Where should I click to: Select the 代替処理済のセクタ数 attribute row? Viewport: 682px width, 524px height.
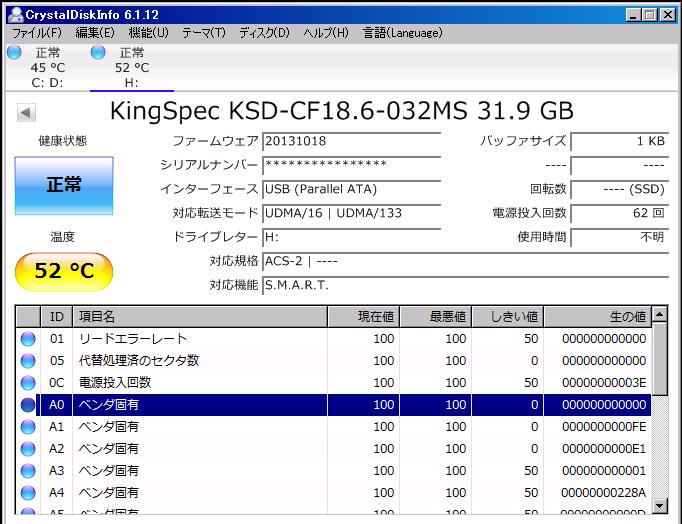333,360
